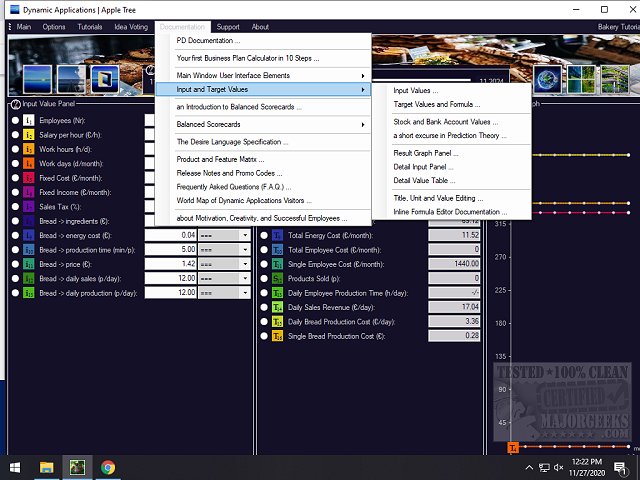640x480 pixels.
Task: Click the Daily Sales Revenue icon
Action: click(278, 307)
